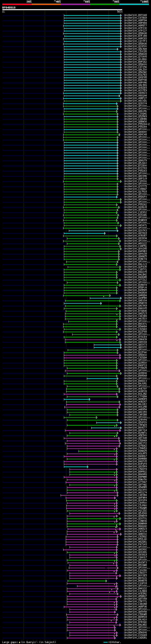Click the white query length bar
The width and height of the screenshot is (151, 644).
[x=62, y=10]
